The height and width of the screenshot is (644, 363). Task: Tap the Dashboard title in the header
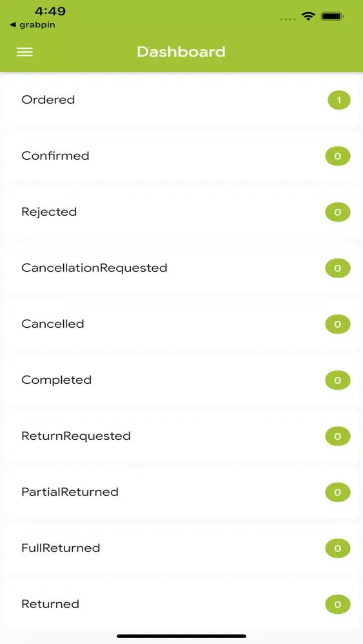tap(181, 52)
